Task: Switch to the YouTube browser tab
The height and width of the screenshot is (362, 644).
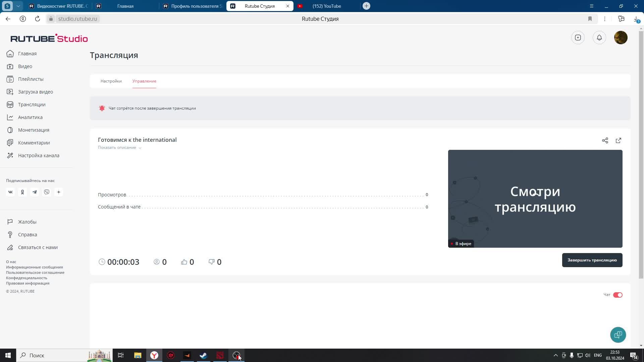Action: click(x=327, y=6)
